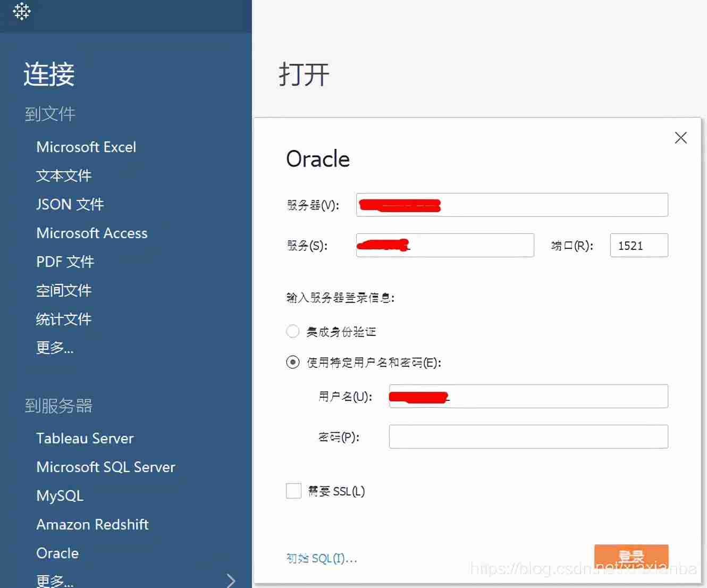This screenshot has width=707, height=588.
Task: Click the orange 登录 sign-in button
Action: click(x=631, y=557)
